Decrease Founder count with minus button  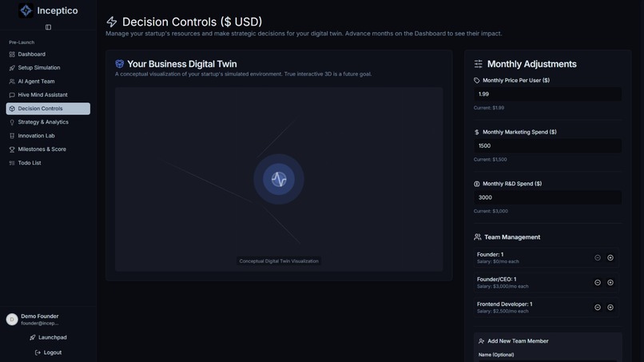[598, 257]
